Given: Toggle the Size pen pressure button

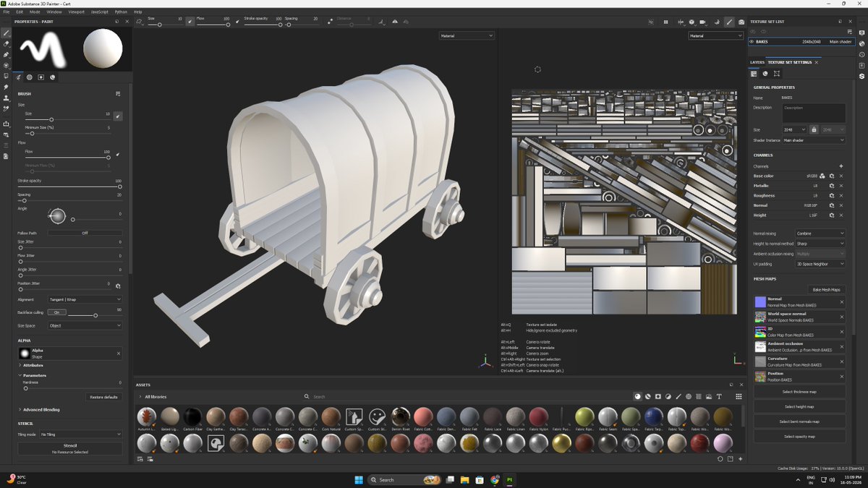Looking at the screenshot, I should tap(118, 116).
